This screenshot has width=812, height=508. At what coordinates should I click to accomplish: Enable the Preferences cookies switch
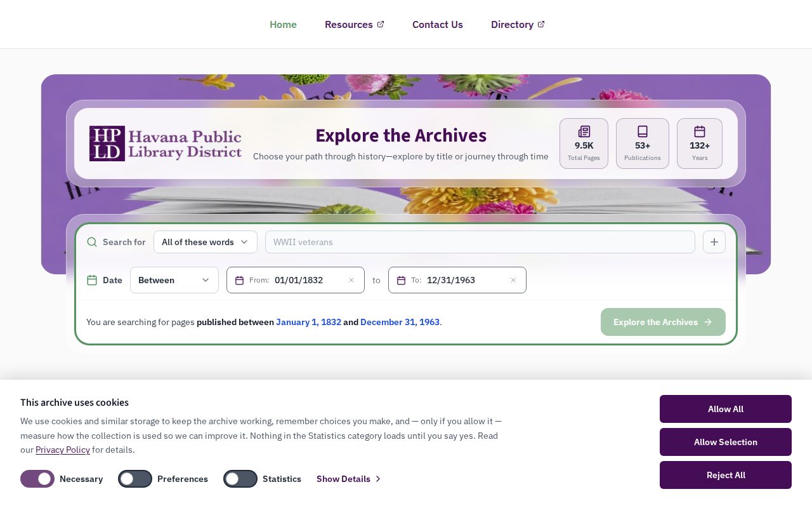point(135,479)
